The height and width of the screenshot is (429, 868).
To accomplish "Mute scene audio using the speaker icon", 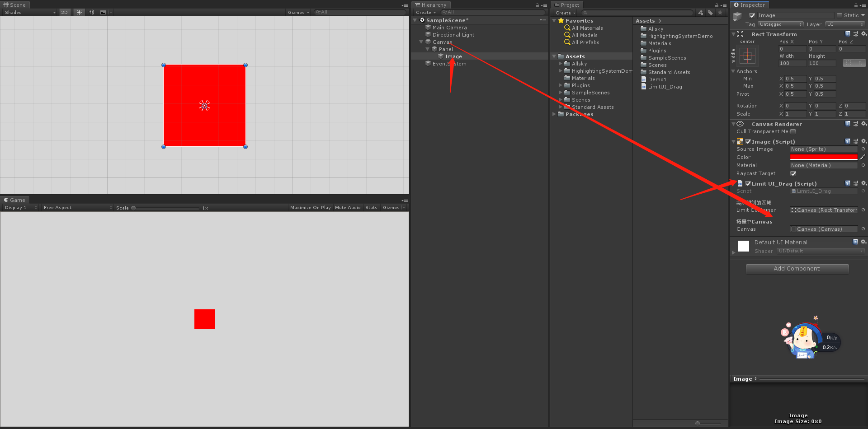I will (x=91, y=12).
